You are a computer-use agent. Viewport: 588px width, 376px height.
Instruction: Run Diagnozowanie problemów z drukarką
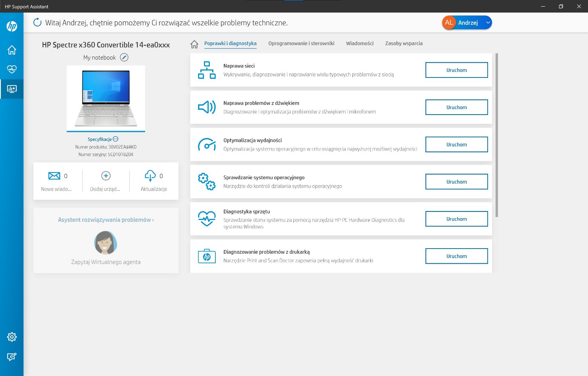coord(456,256)
